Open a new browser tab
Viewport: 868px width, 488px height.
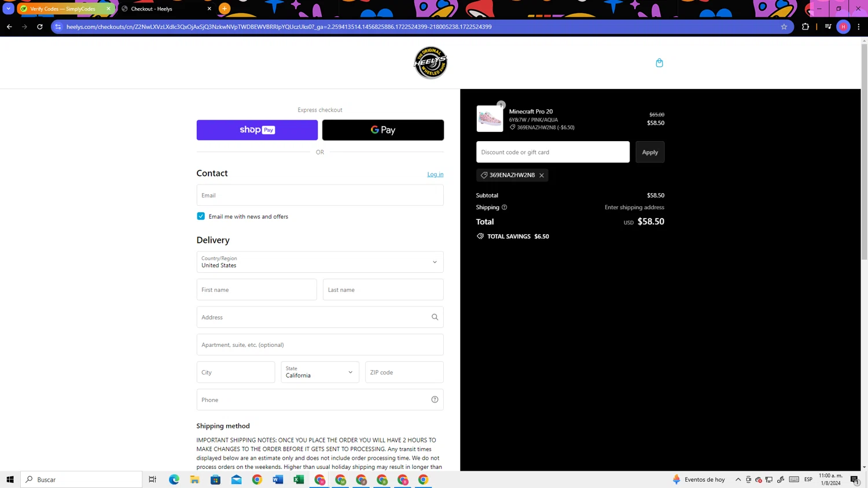[x=225, y=9]
